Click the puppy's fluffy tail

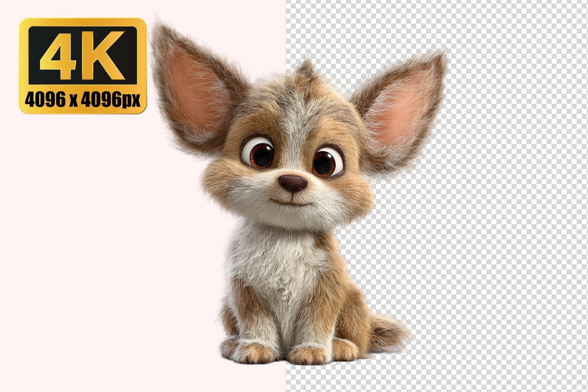coord(388,331)
